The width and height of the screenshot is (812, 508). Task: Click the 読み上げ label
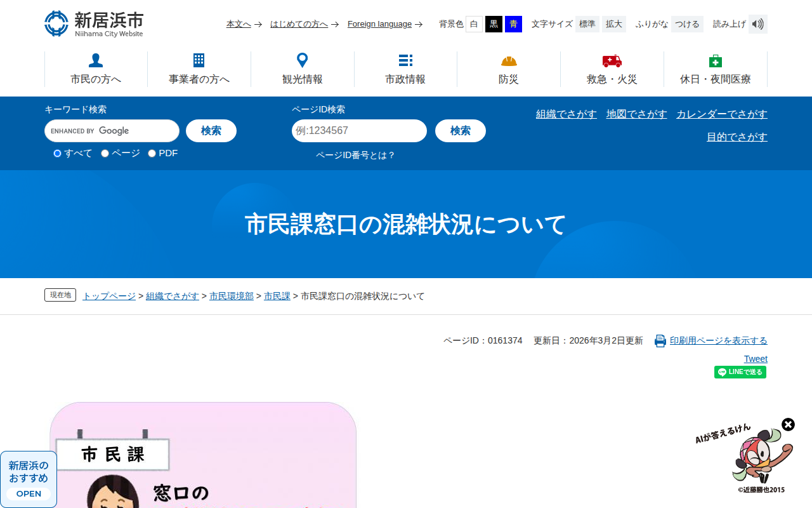(730, 24)
